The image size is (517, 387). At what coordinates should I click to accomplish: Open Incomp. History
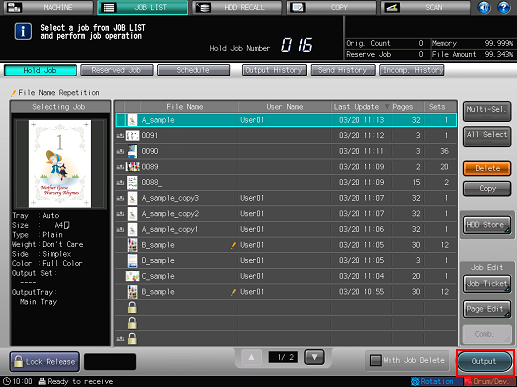click(412, 70)
